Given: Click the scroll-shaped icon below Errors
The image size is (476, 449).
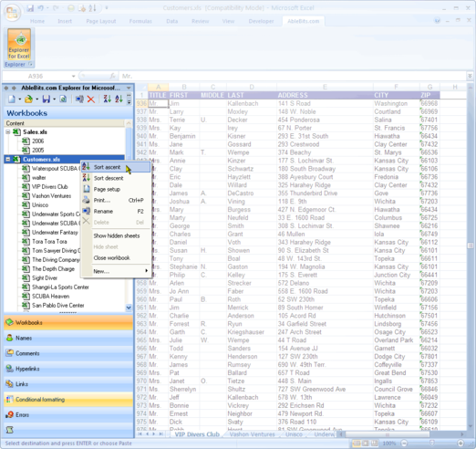Looking at the screenshot, I should point(10,430).
